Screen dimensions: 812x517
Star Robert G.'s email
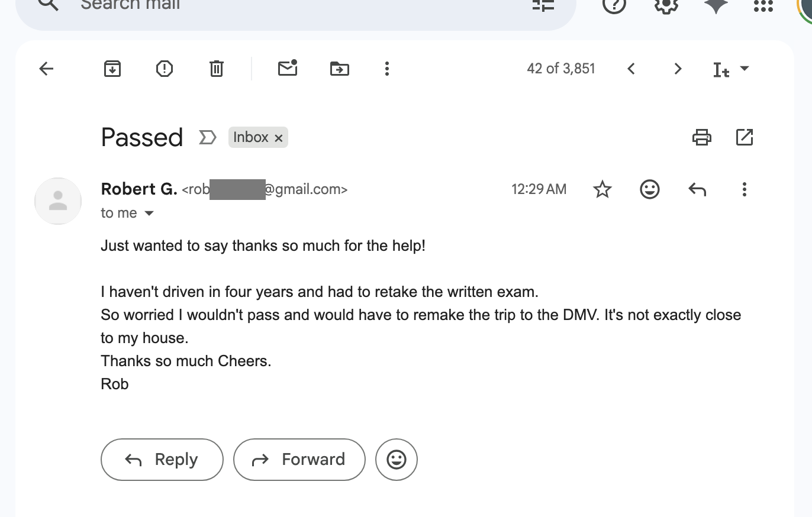click(602, 189)
